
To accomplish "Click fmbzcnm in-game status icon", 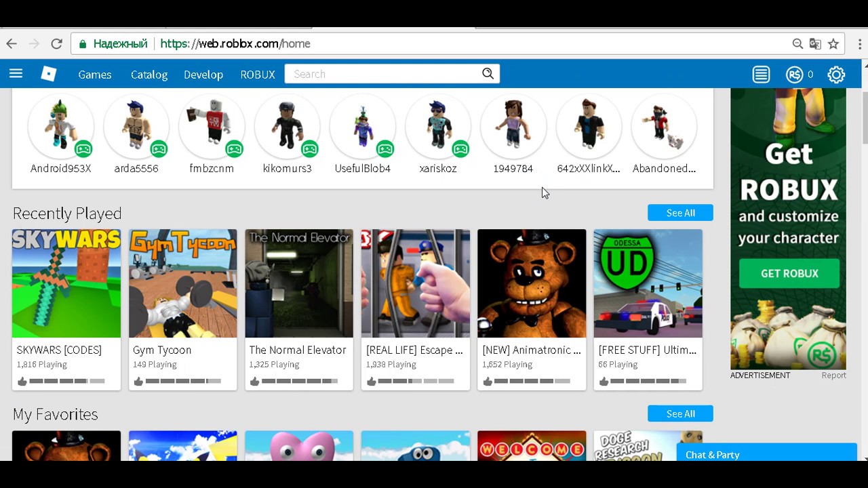I will click(234, 148).
